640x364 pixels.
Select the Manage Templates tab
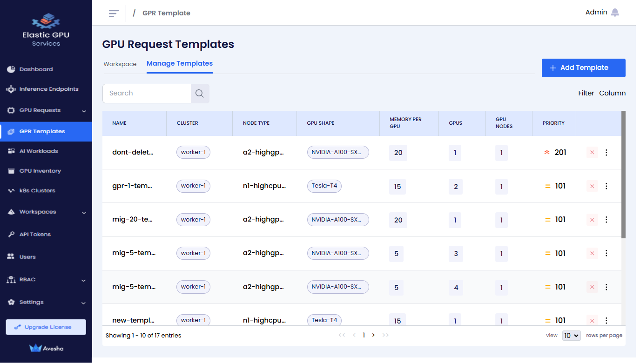[x=180, y=64]
